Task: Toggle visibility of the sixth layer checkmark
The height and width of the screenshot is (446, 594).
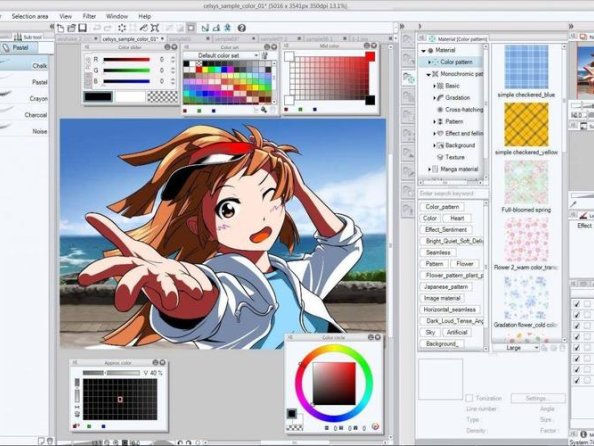Action: 577,358
